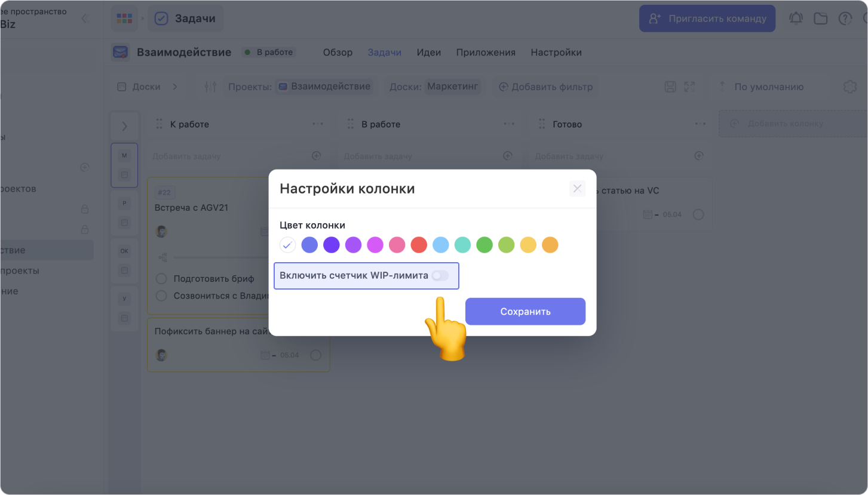Click plus icon in В работе add-task row

[x=507, y=156]
